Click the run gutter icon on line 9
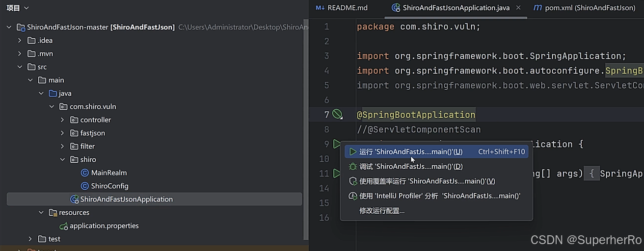This screenshot has height=251, width=644. [x=337, y=144]
